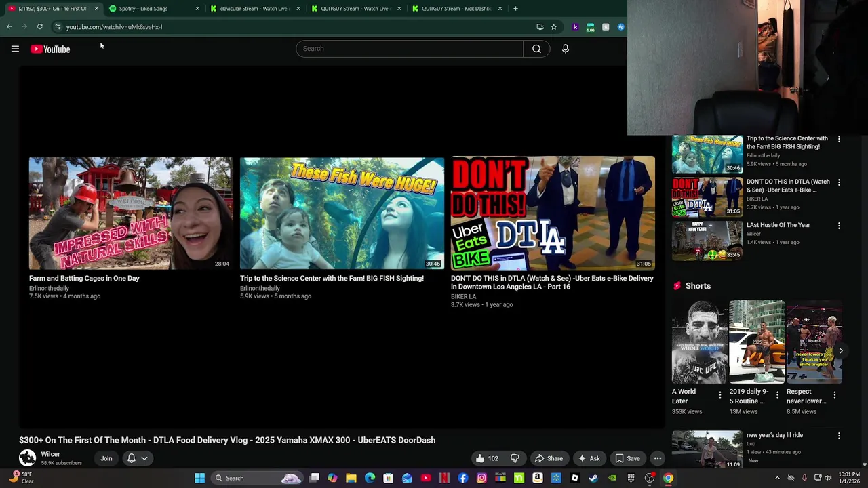Open Amazon from the taskbar

(x=537, y=478)
